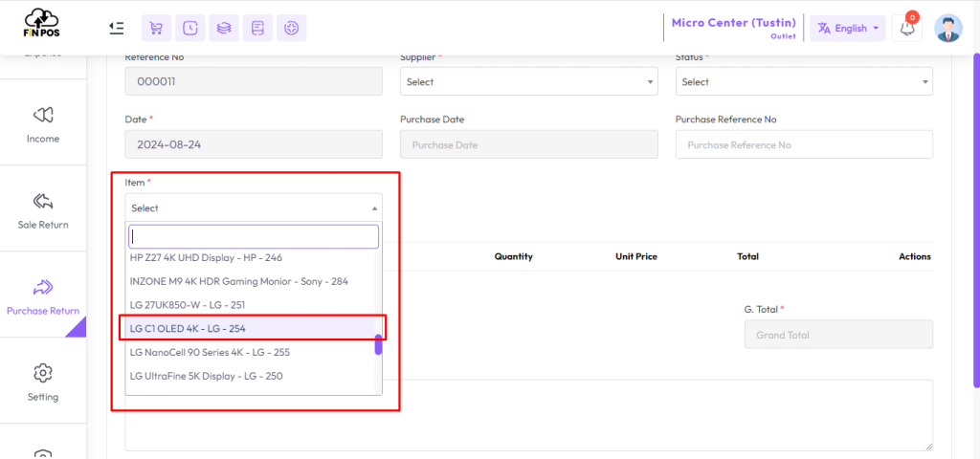This screenshot has height=459, width=980.
Task: Go to Sale Return menu item
Action: coord(43,208)
